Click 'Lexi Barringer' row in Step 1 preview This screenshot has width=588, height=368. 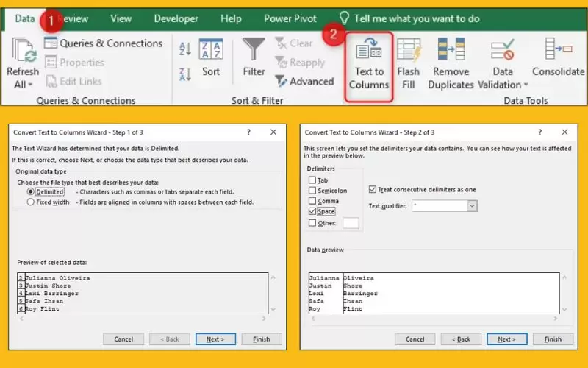click(x=51, y=293)
